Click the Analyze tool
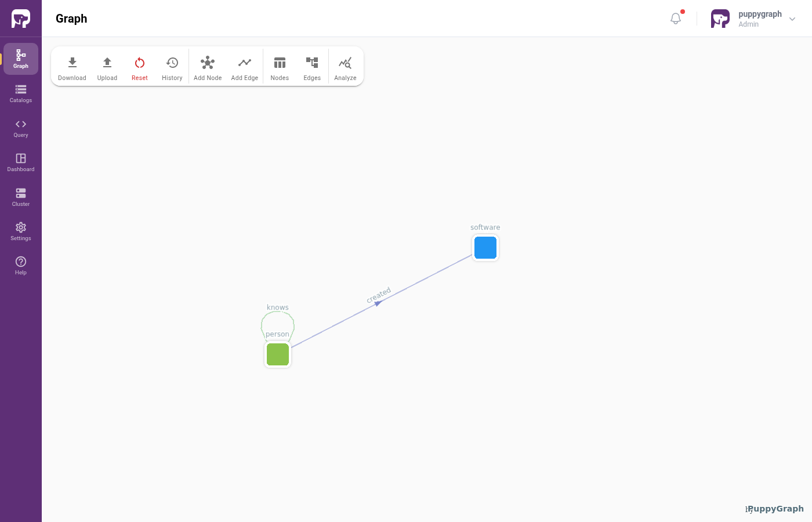The image size is (812, 522). coord(345,68)
